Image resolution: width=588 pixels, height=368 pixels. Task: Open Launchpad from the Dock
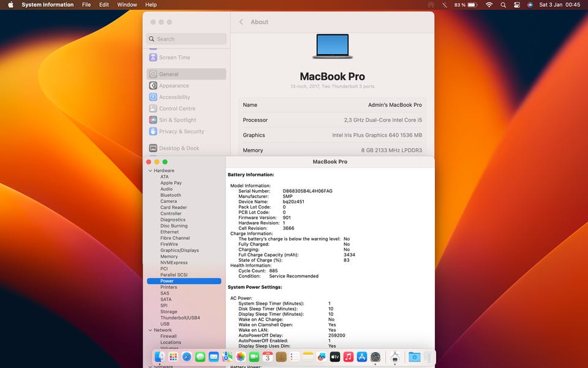pos(173,356)
